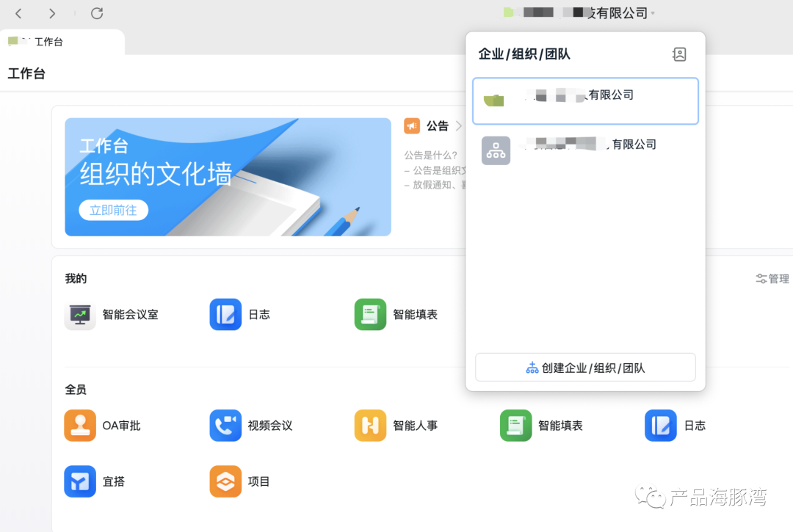
Task: Click the orange 公告 megaphone icon
Action: coord(412,125)
